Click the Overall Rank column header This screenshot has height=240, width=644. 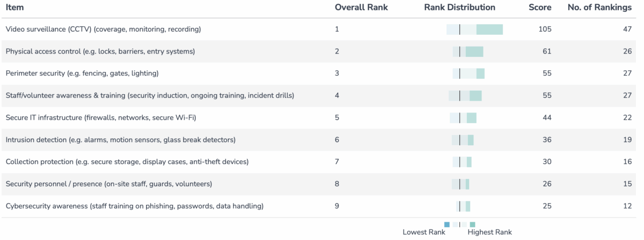point(361,7)
